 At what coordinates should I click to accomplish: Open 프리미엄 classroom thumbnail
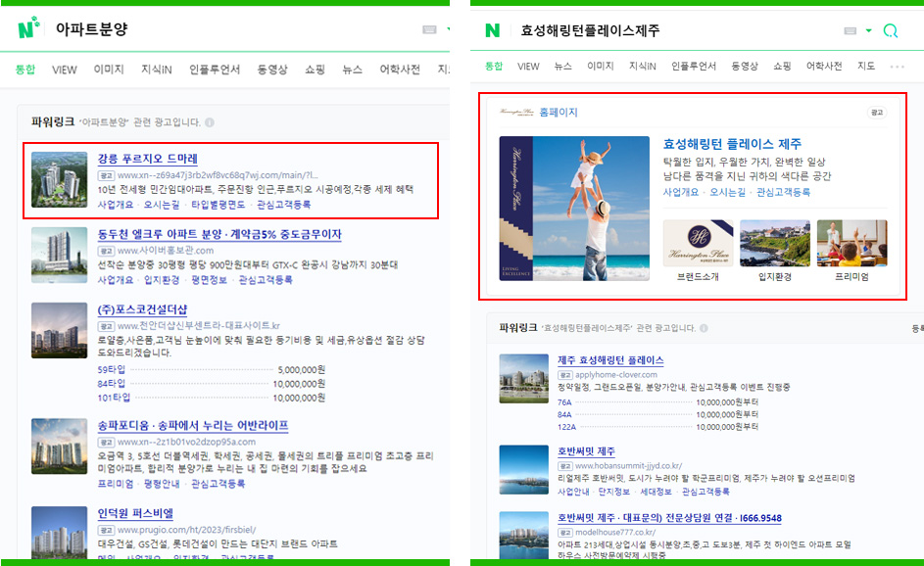pyautogui.click(x=851, y=243)
